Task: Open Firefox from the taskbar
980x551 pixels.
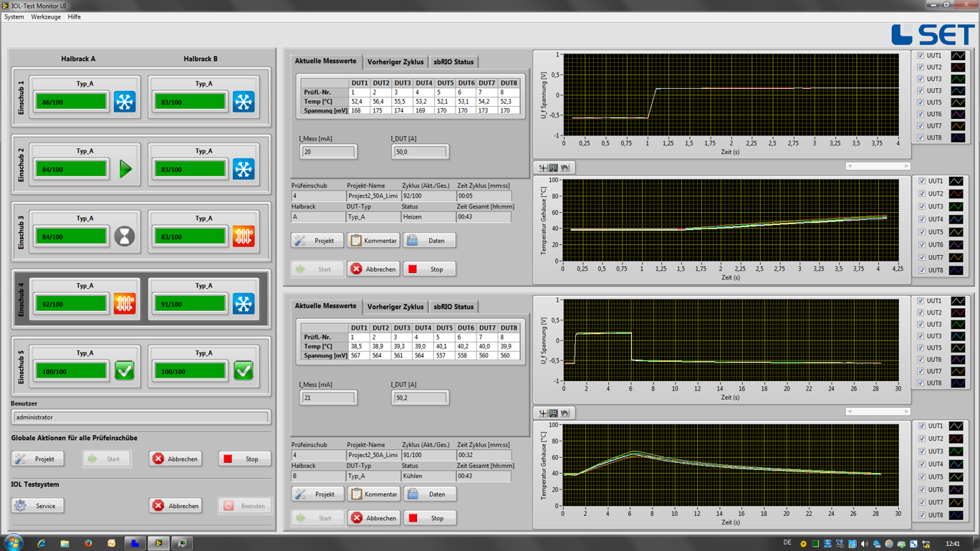Action: tap(88, 544)
